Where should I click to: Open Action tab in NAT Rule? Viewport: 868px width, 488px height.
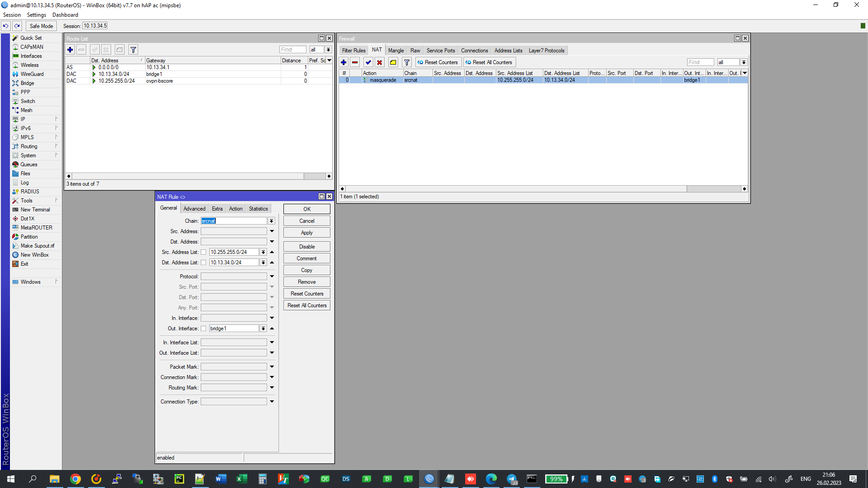(236, 209)
